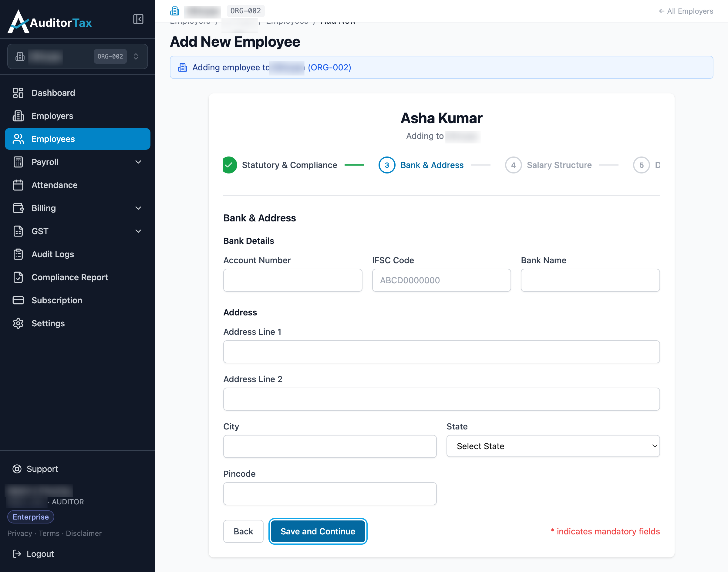Focus the City field
This screenshot has height=572, width=728.
click(x=330, y=446)
